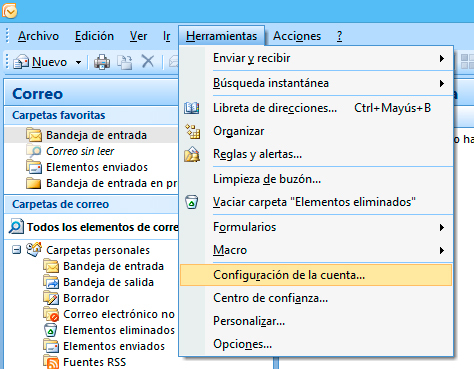The height and width of the screenshot is (369, 474).
Task: Click the Carpetas favoritas section header
Action: 91,115
